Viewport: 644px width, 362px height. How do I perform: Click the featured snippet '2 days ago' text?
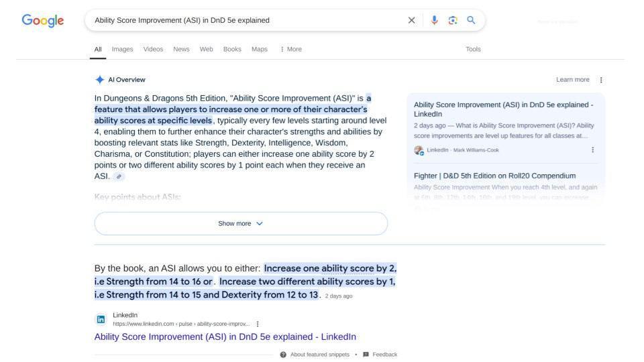point(338,296)
